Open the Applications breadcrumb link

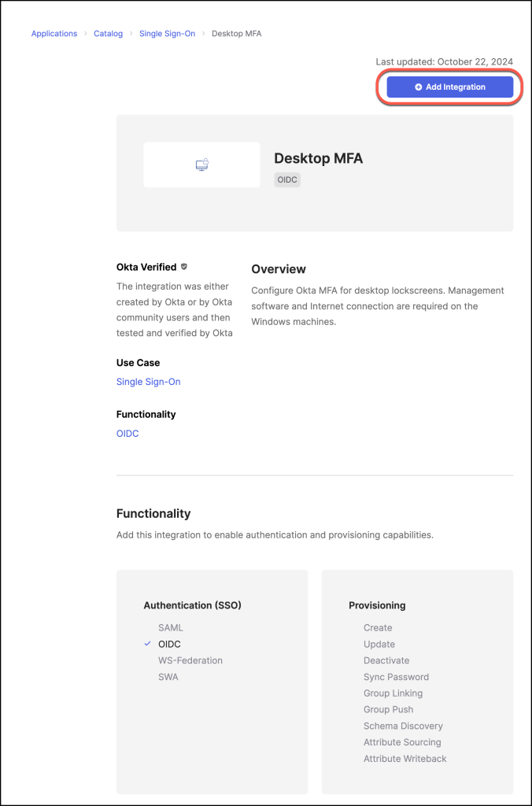click(54, 34)
